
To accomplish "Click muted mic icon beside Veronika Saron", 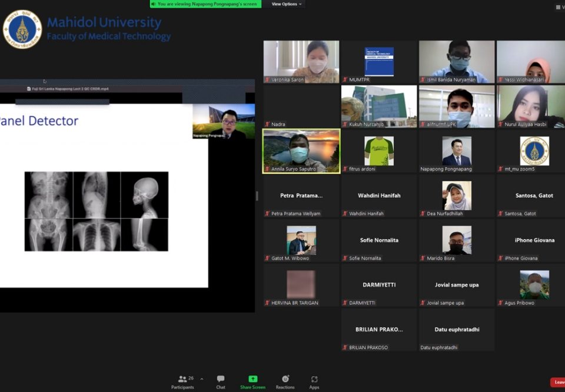I will point(267,79).
